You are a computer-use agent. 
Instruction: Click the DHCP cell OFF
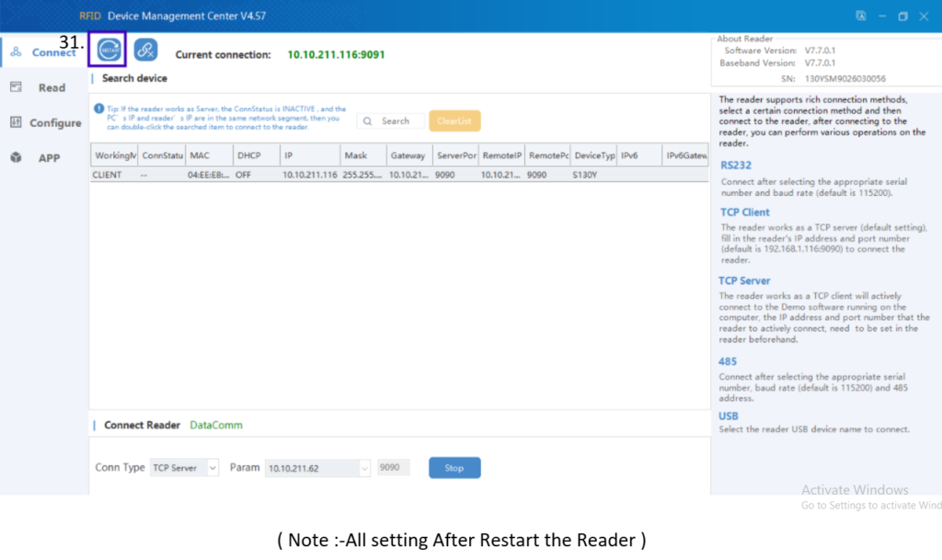click(243, 175)
